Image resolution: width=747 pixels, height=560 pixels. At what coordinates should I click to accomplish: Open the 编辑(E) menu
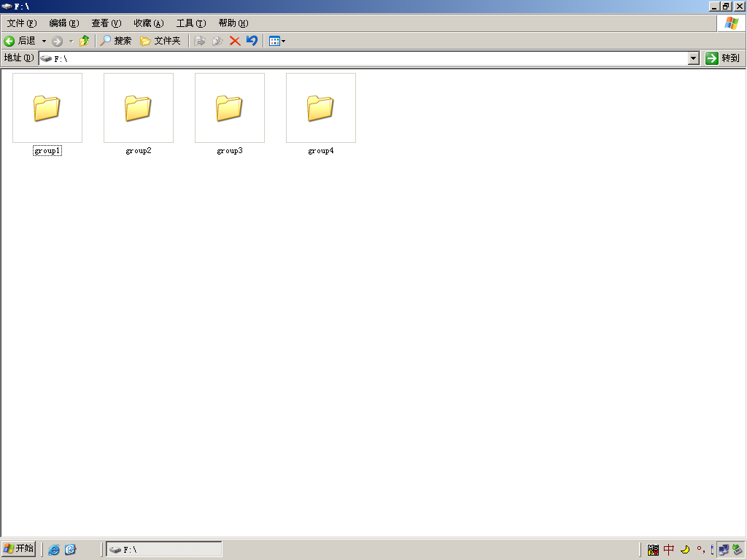click(64, 23)
